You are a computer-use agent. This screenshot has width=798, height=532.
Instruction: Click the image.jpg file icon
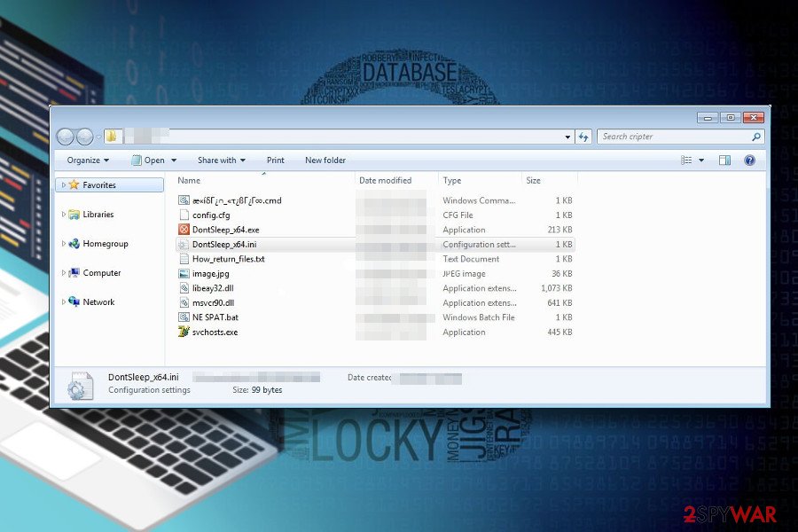184,273
